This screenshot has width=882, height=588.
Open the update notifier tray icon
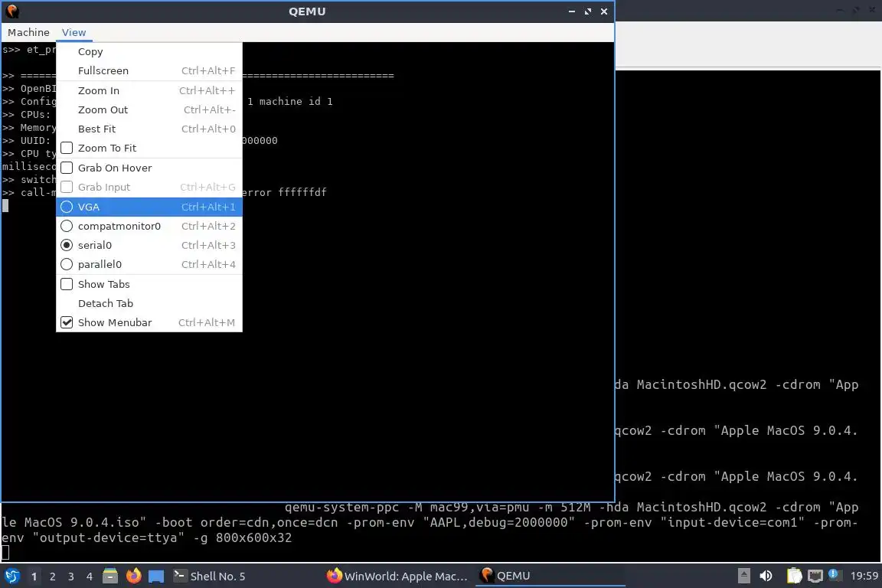coord(835,575)
